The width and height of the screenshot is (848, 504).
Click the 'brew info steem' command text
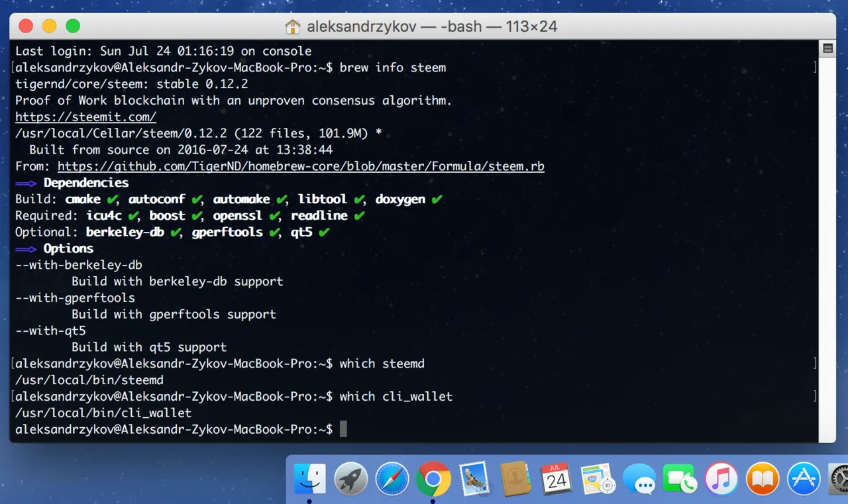[x=393, y=68]
